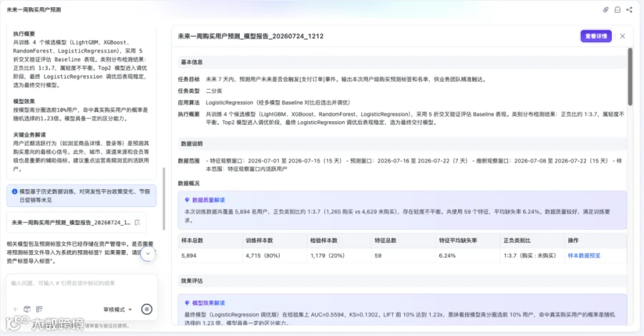644x336 pixels.
Task: Click the 数据质量解读 heading text
Action: (x=209, y=200)
